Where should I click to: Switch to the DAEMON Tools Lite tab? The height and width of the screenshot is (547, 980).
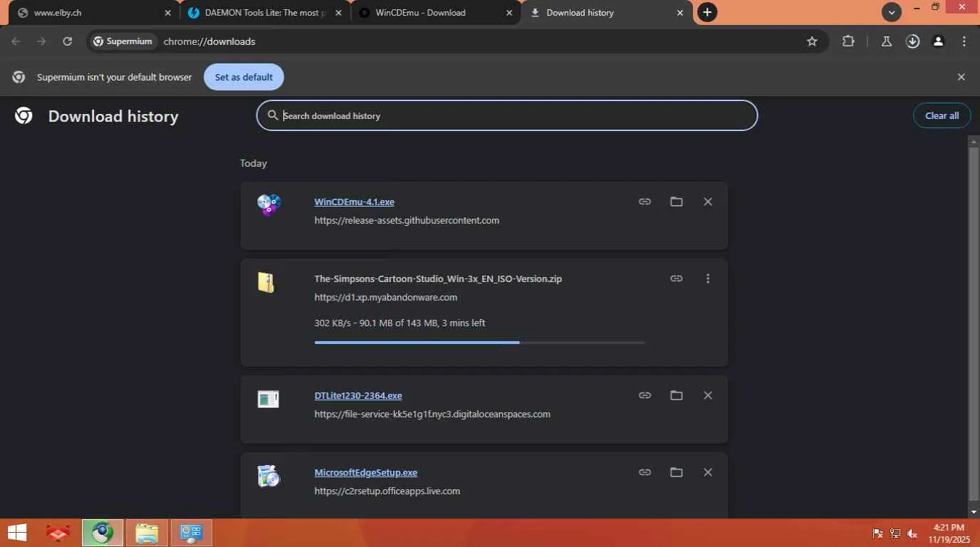[264, 13]
